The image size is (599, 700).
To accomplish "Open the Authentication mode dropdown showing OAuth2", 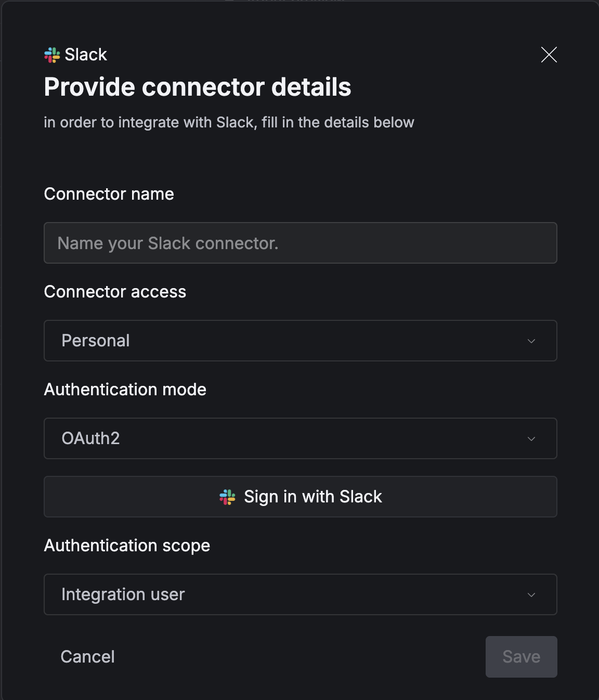I will (301, 438).
